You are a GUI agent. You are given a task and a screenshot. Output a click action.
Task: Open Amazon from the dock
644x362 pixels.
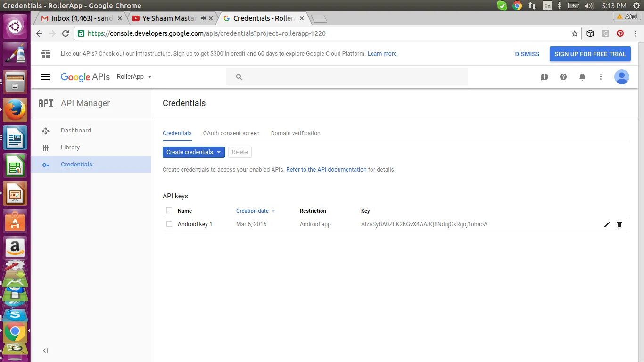point(15,247)
